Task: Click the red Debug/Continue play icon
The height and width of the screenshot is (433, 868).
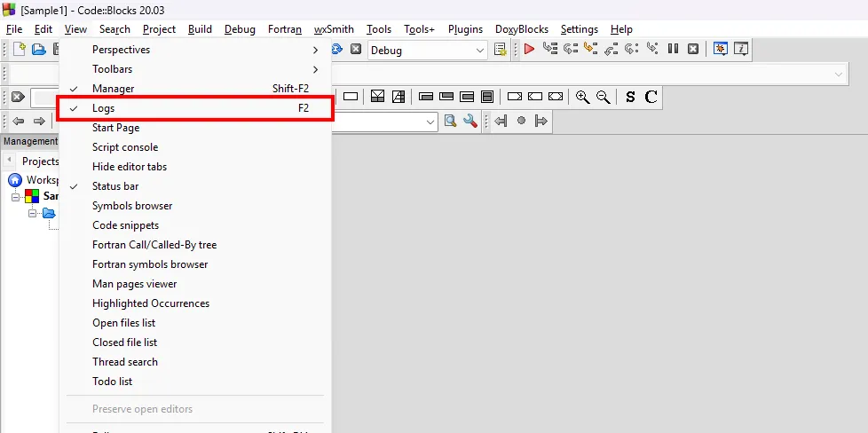Action: [529, 50]
